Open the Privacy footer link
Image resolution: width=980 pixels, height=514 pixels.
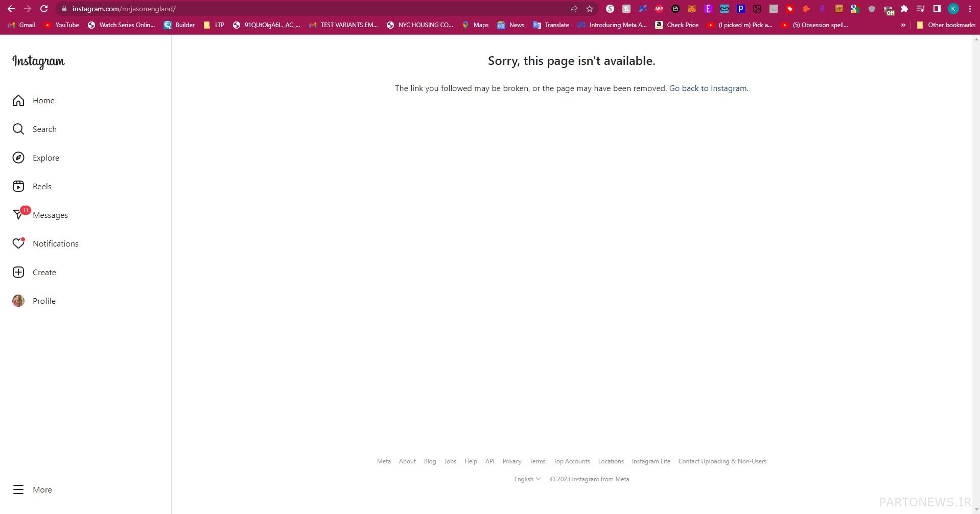point(512,461)
